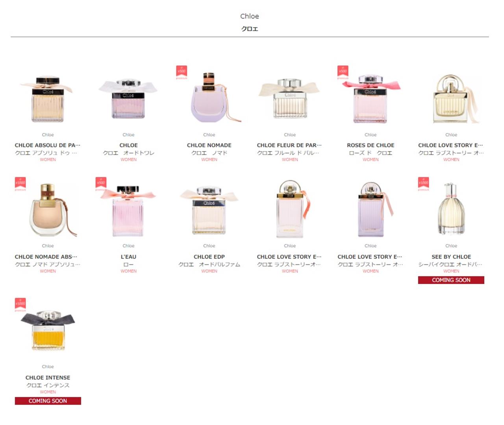The height and width of the screenshot is (425, 504).
Task: Open the CHLOE NOMADE product title
Action: point(209,145)
